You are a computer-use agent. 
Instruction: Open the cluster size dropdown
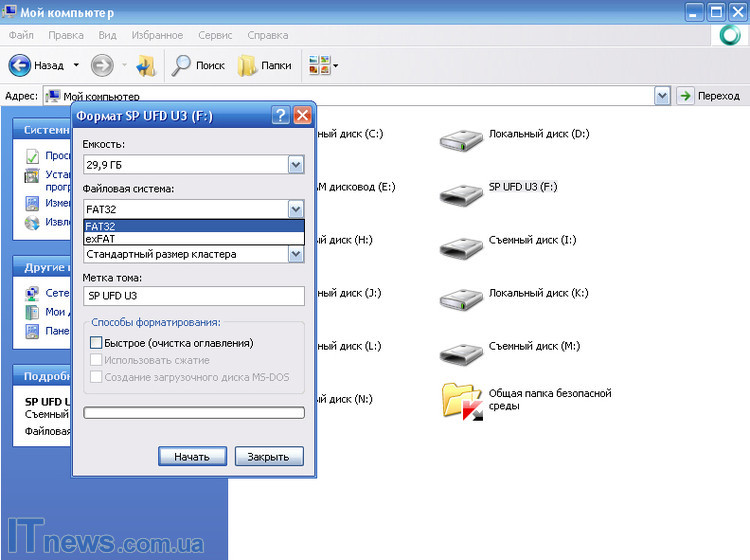coord(295,254)
